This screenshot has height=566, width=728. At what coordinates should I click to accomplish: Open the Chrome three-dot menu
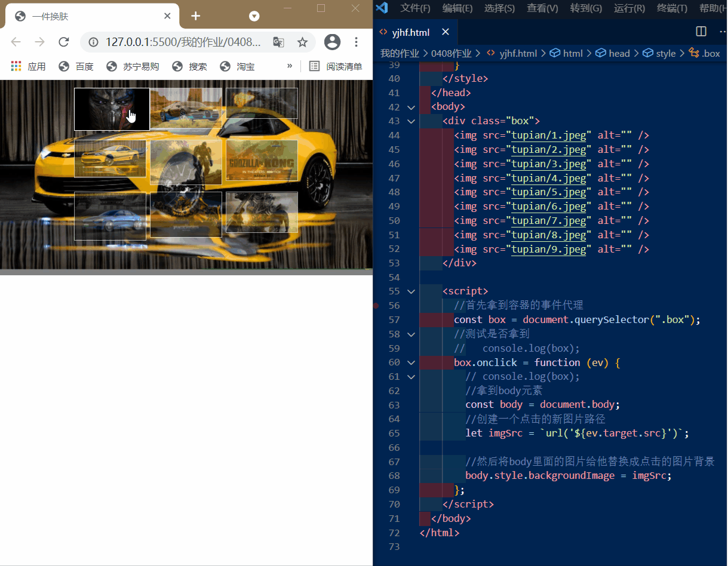tap(356, 42)
